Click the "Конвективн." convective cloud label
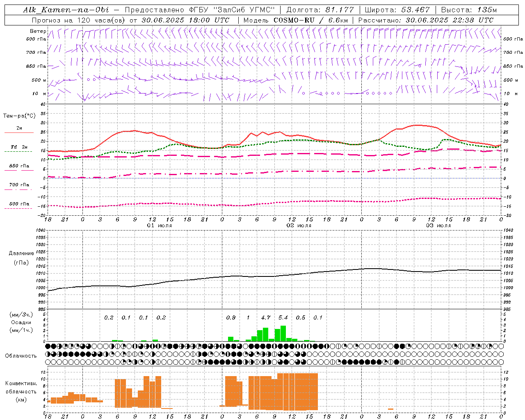525x420 pixels. 21,383
